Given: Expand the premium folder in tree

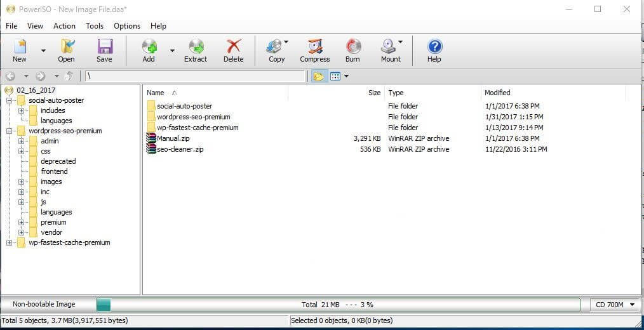Looking at the screenshot, I should pos(21,222).
